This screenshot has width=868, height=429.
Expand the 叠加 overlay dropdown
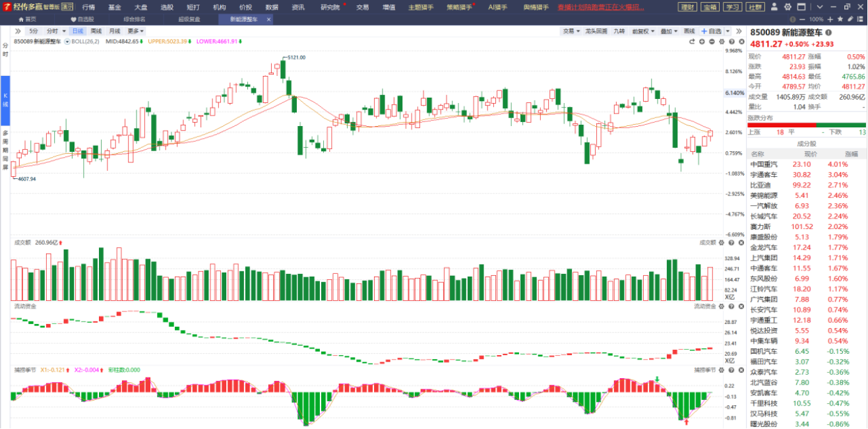click(669, 31)
